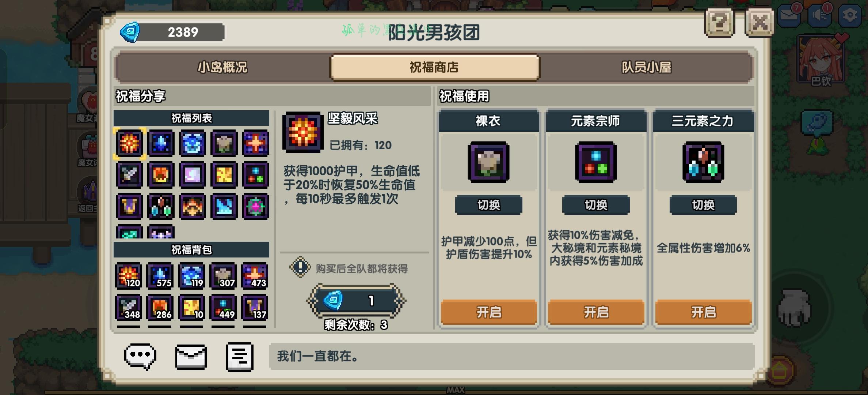Enable the 三元素之力 blessing with 开启
The image size is (868, 395).
point(703,312)
